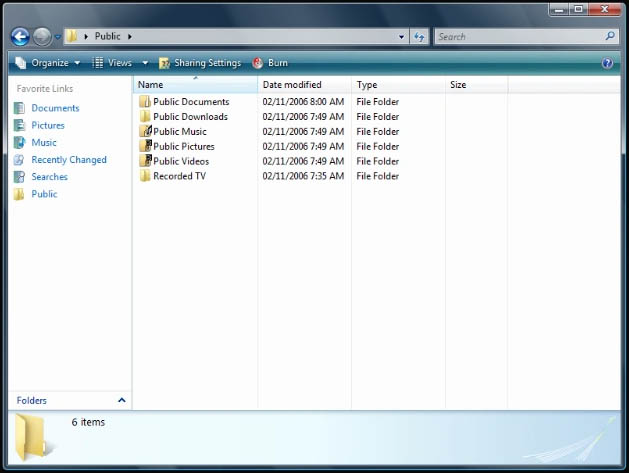Maximize the Explorer window
The image size is (629, 473).
(x=578, y=9)
